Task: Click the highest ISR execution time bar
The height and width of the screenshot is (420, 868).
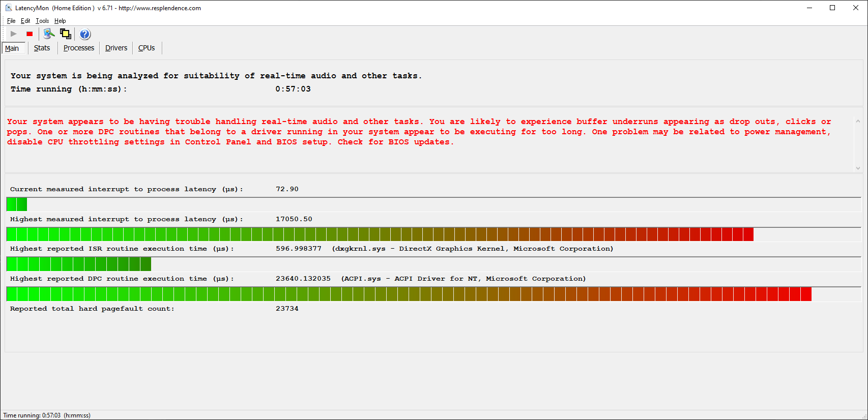Action: pos(433,264)
